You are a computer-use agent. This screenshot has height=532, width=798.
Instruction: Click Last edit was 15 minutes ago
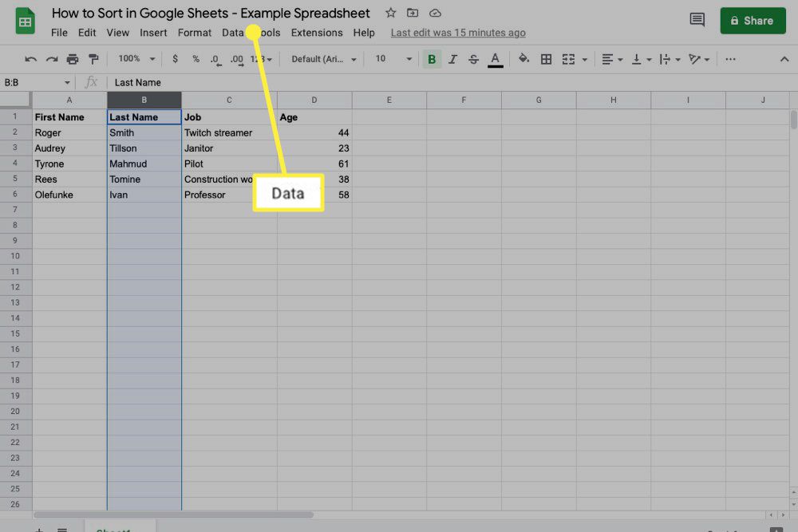coord(458,33)
